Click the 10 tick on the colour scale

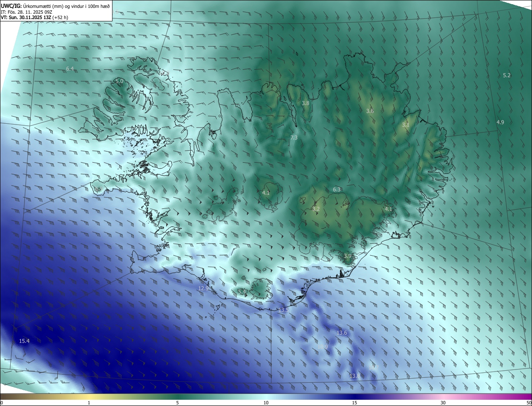click(x=266, y=403)
